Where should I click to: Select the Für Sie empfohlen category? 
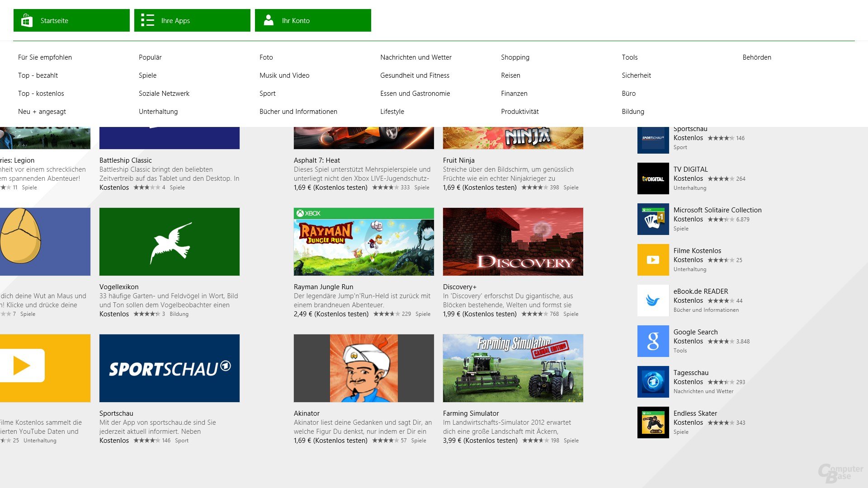[x=45, y=57]
